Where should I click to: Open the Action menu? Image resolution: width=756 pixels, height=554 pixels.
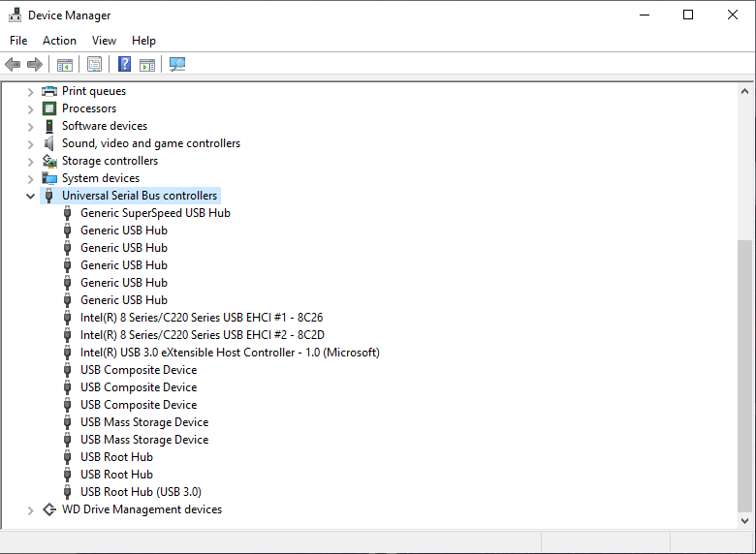[x=59, y=41]
